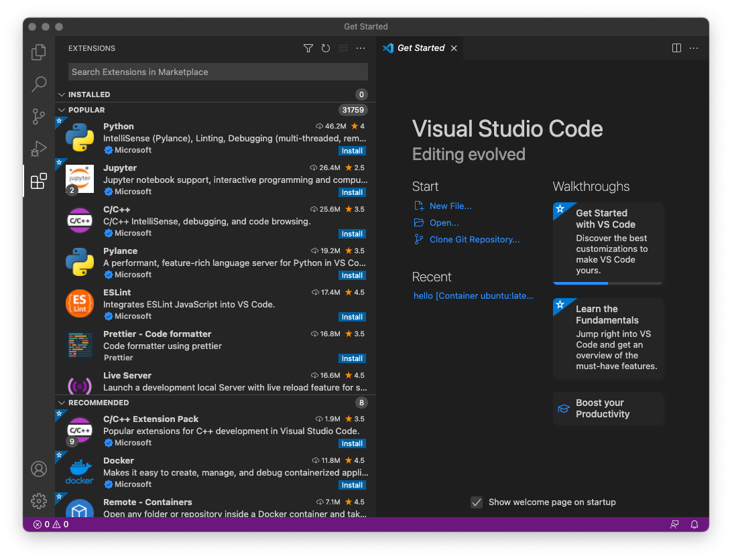Click the INSTALLED count badge 0
This screenshot has width=732, height=560.
(361, 94)
